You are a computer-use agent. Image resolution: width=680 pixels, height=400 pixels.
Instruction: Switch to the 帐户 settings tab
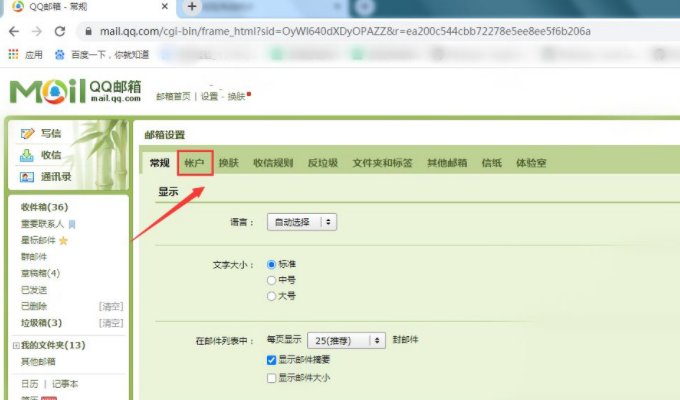click(x=194, y=163)
